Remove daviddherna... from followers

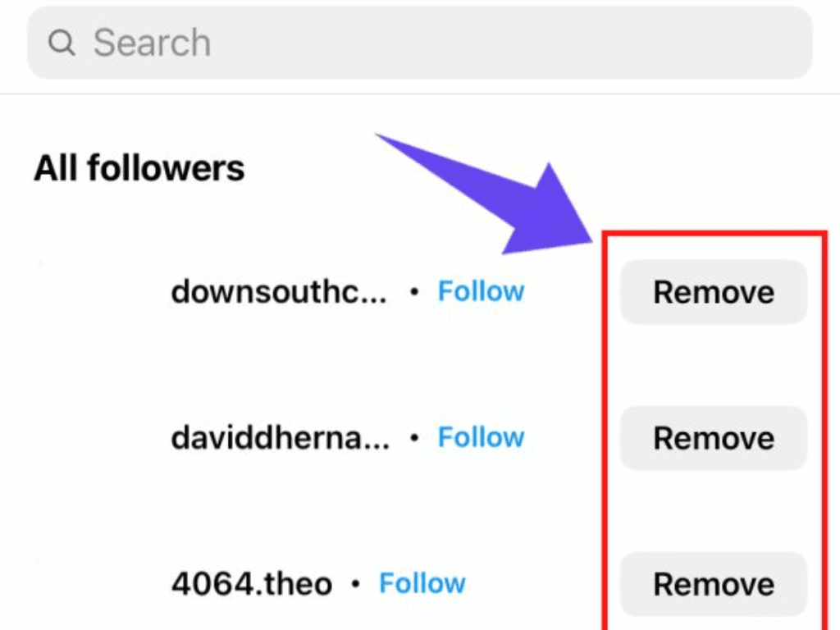click(x=713, y=438)
